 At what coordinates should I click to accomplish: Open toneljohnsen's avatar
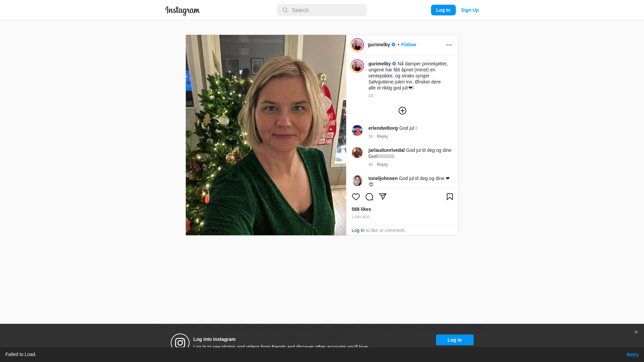(357, 181)
